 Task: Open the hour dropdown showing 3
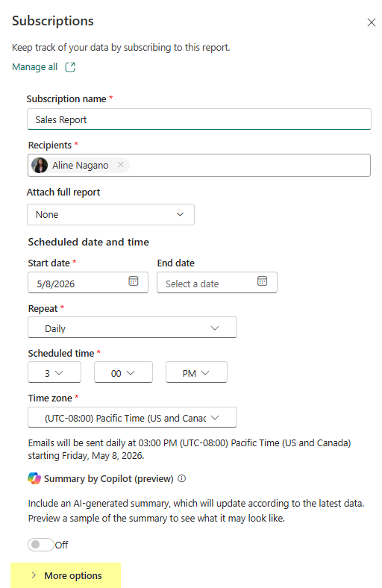(54, 372)
